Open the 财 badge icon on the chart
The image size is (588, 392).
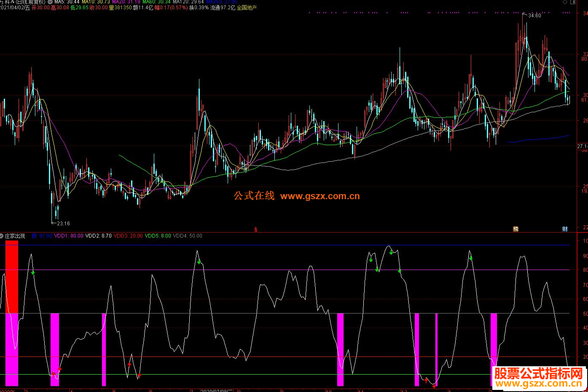pos(565,229)
